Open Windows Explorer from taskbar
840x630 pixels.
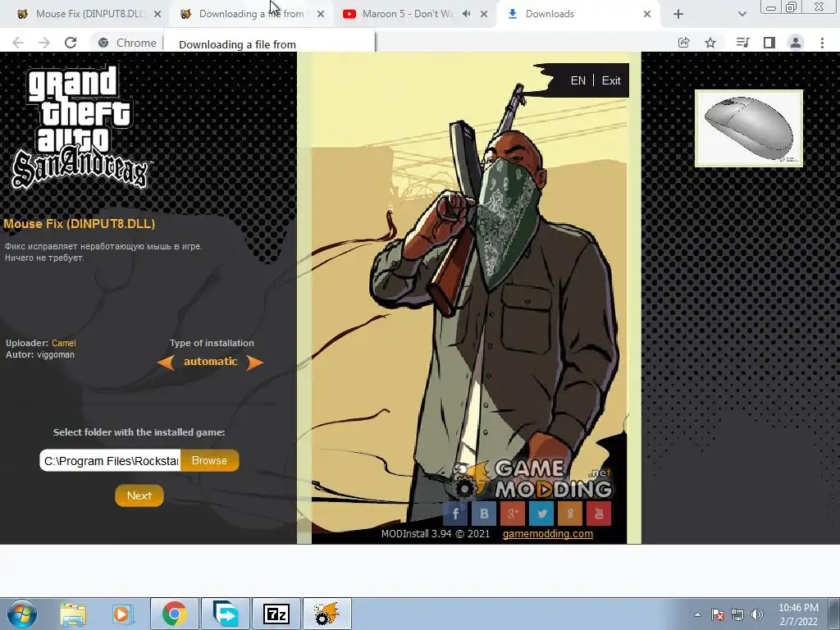(x=73, y=614)
